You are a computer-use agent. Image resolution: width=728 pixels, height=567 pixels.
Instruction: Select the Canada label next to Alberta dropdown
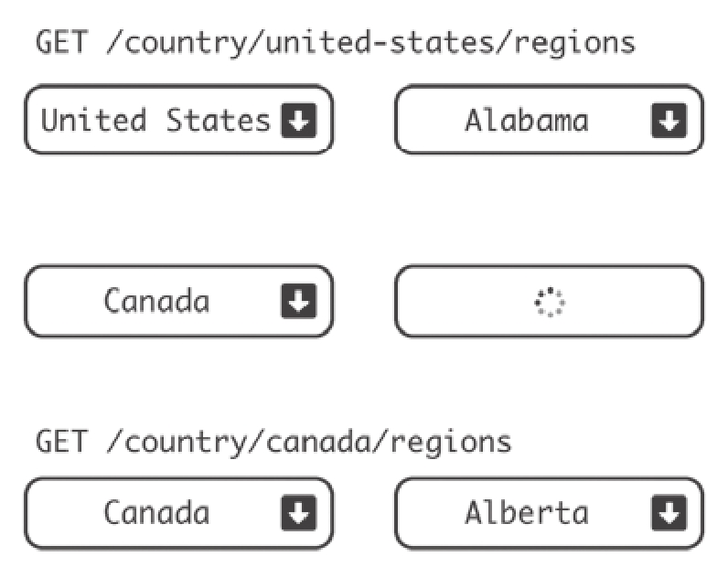[156, 513]
